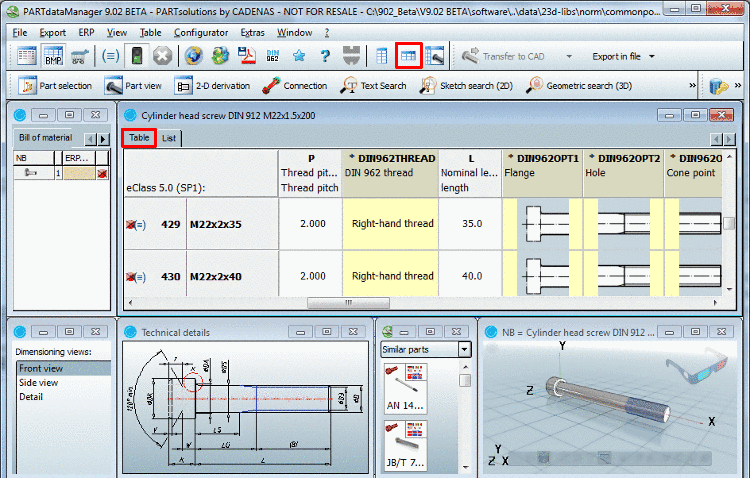
Task: Select Side view in dimensioning views
Action: [37, 383]
